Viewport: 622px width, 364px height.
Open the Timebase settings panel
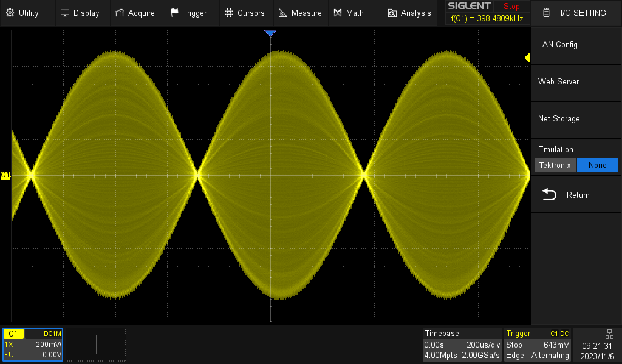[x=462, y=344]
